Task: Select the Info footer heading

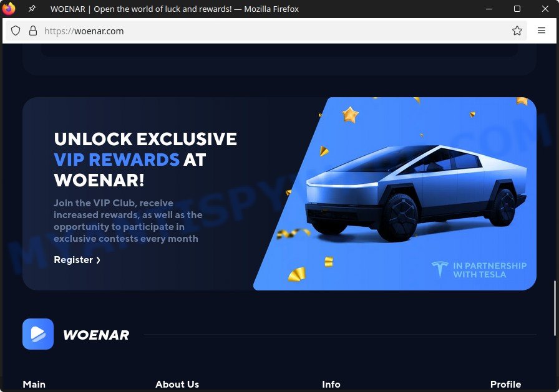Action: (331, 384)
